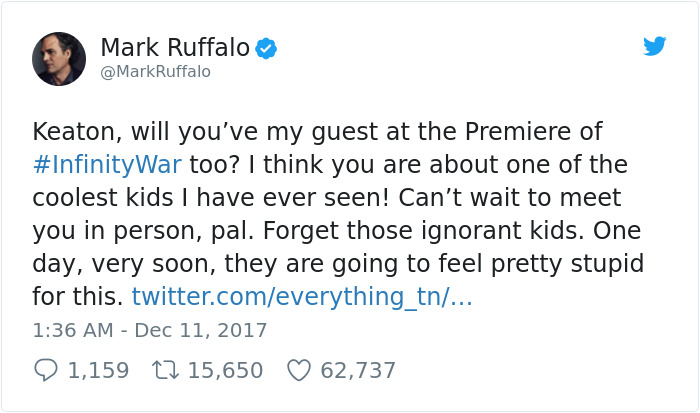Click the reply speech bubble icon
700x413 pixels.
45,370
